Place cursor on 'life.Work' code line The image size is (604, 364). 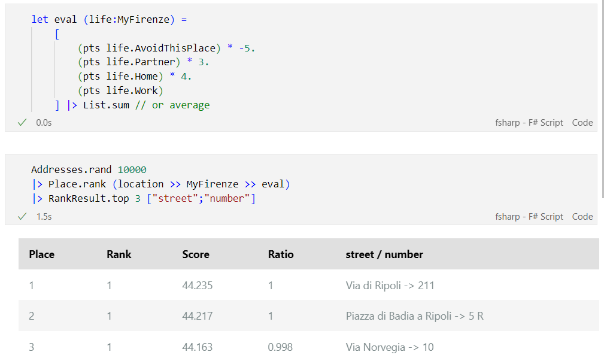click(x=120, y=90)
